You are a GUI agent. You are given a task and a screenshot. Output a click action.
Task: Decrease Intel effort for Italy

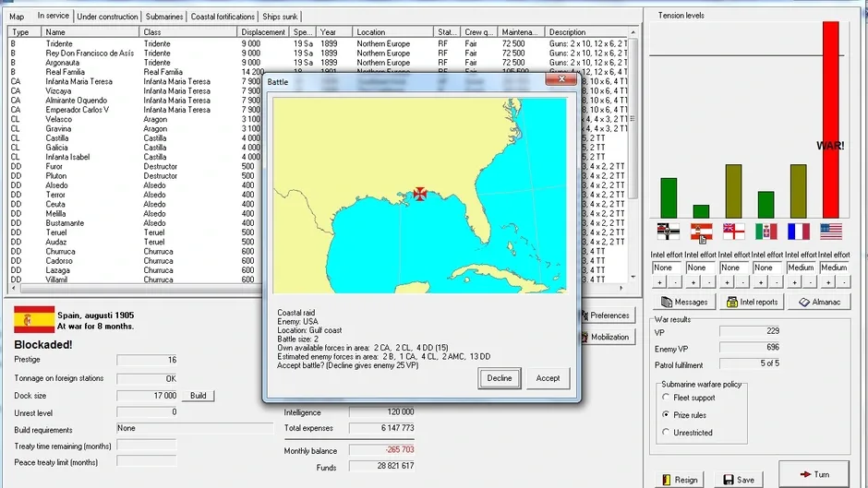(777, 282)
